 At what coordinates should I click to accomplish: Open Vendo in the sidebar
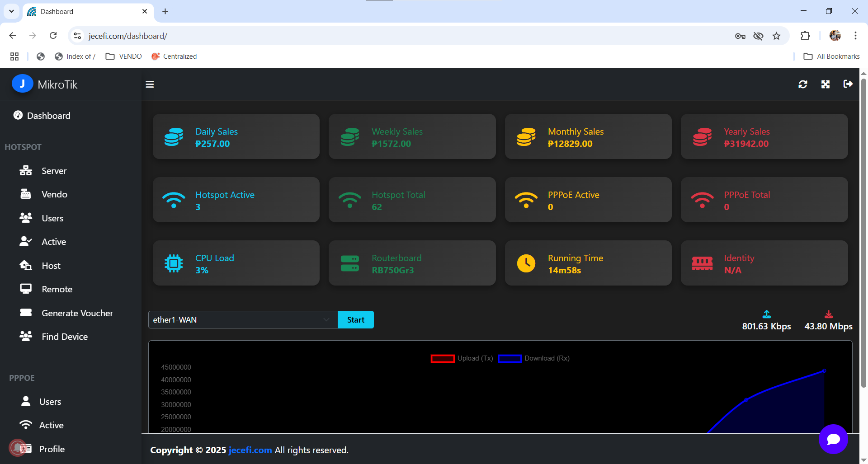43,194
